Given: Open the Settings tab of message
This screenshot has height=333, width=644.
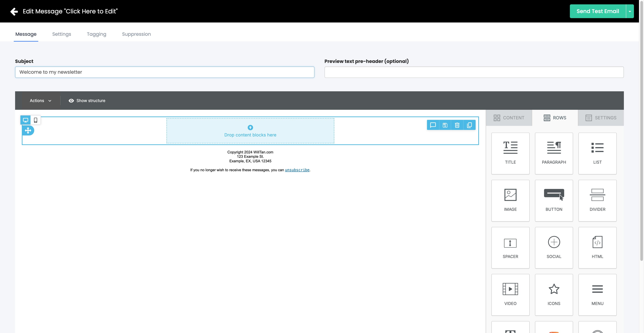Looking at the screenshot, I should click(62, 34).
